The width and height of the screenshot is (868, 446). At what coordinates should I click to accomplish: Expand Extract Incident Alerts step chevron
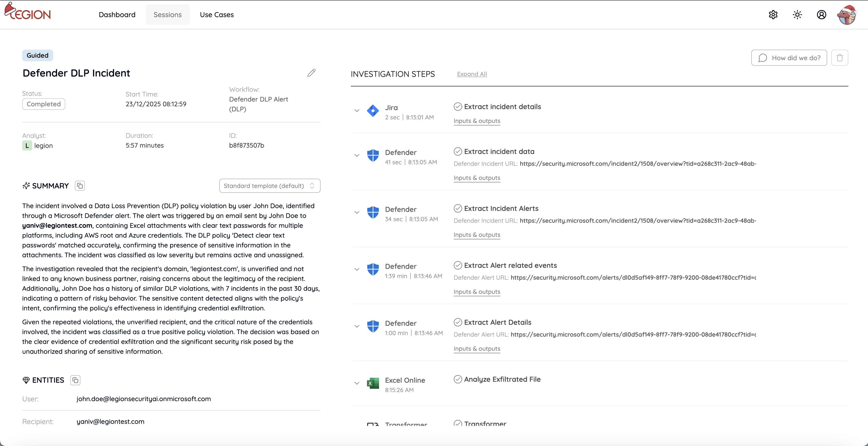pos(357,213)
